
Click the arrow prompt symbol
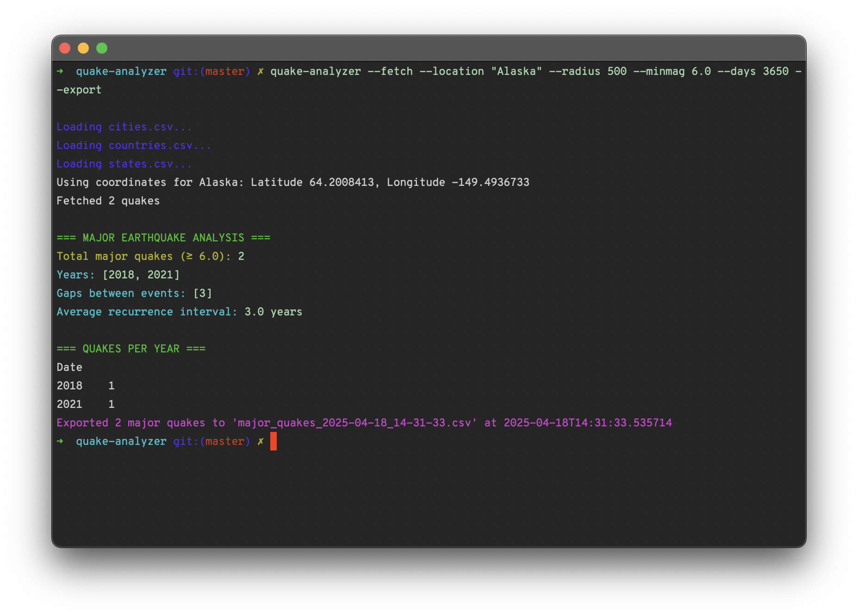[61, 71]
